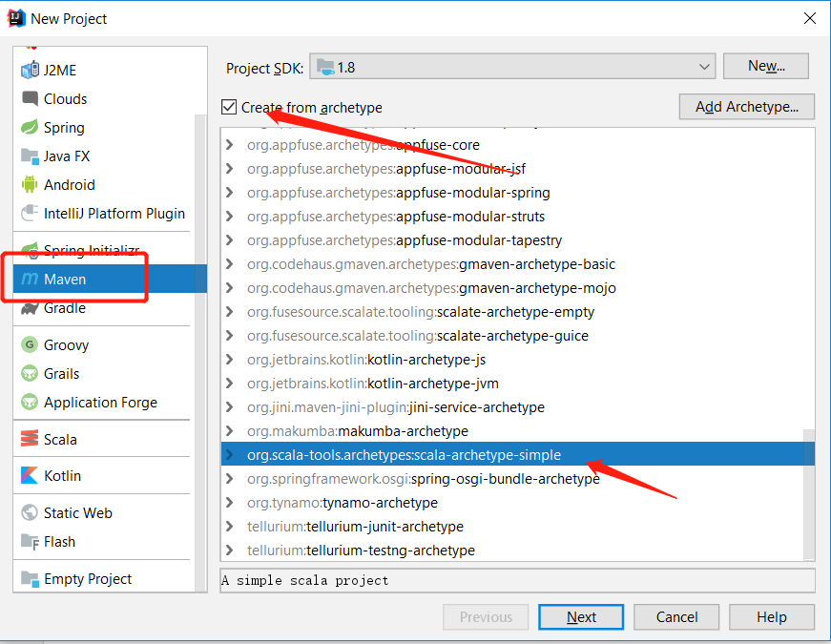Click the SDK folder icon next to 1.8
831x644 pixels.
click(x=325, y=68)
